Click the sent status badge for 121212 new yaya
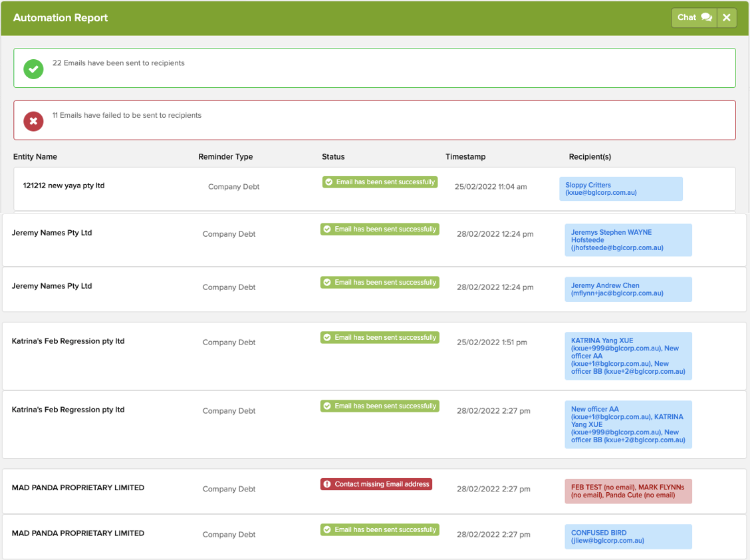Image resolution: width=750 pixels, height=560 pixels. 380,182
